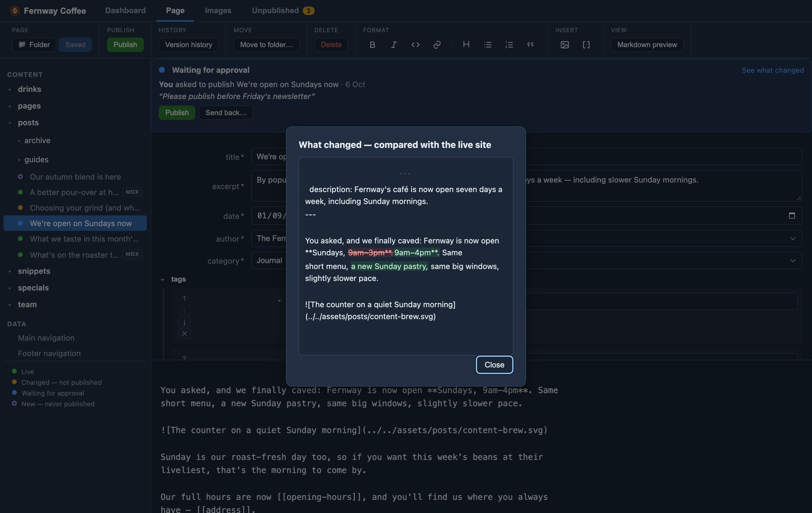Apply heading format icon
The width and height of the screenshot is (812, 513).
point(466,45)
